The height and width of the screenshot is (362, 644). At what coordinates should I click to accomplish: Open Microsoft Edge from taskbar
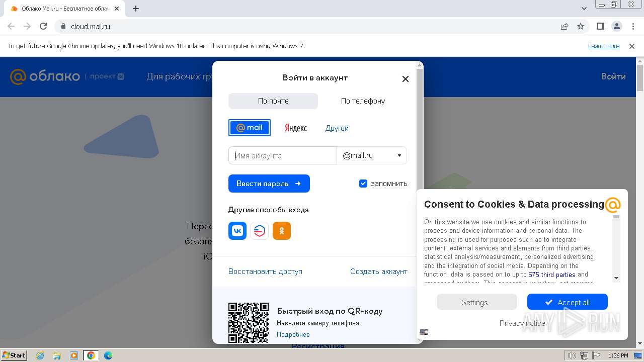[x=108, y=355]
